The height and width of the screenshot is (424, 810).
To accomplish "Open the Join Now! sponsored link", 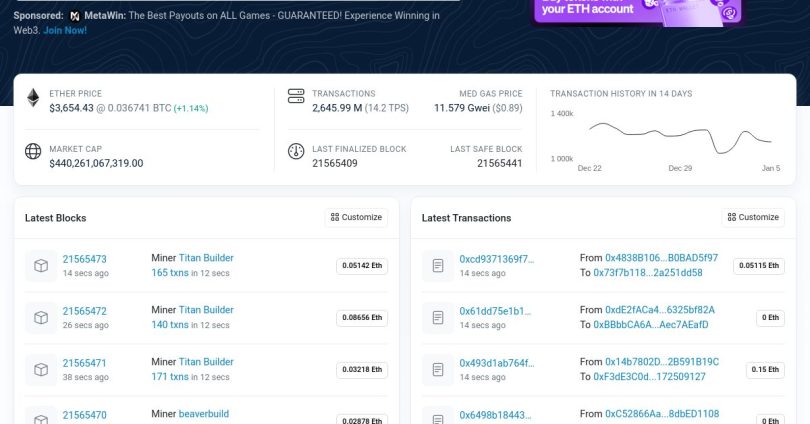I will [65, 30].
